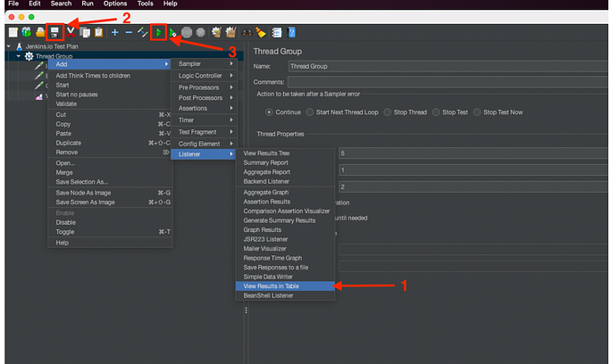Viewport: 611px width, 364px height.
Task: Choose Summary Report from Listener submenu
Action: (285, 162)
